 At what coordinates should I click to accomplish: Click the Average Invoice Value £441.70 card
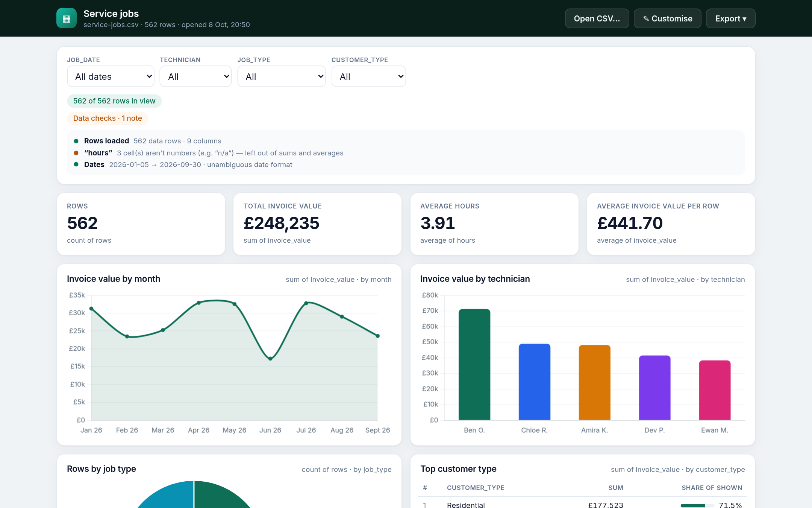tap(671, 224)
